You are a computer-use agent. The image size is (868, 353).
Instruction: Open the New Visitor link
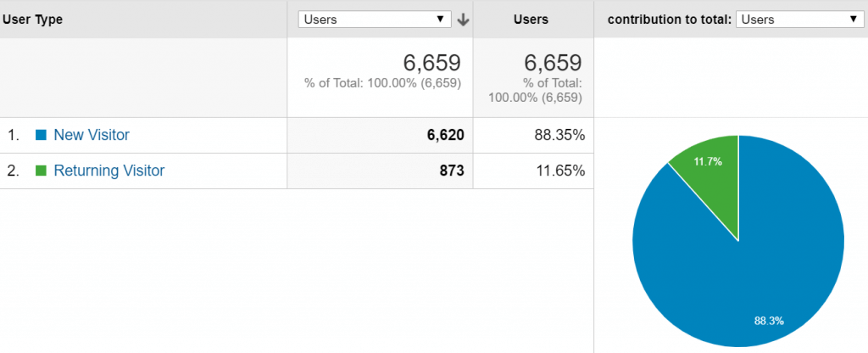pyautogui.click(x=92, y=135)
